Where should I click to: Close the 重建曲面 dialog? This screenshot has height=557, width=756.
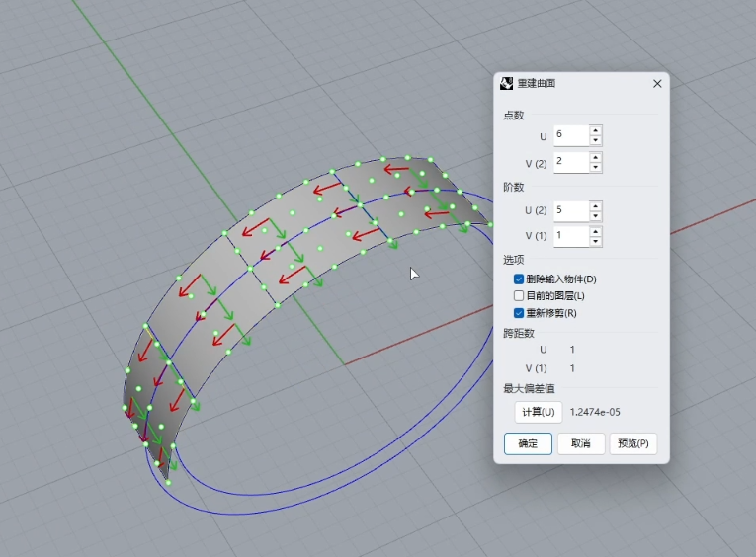pos(657,84)
